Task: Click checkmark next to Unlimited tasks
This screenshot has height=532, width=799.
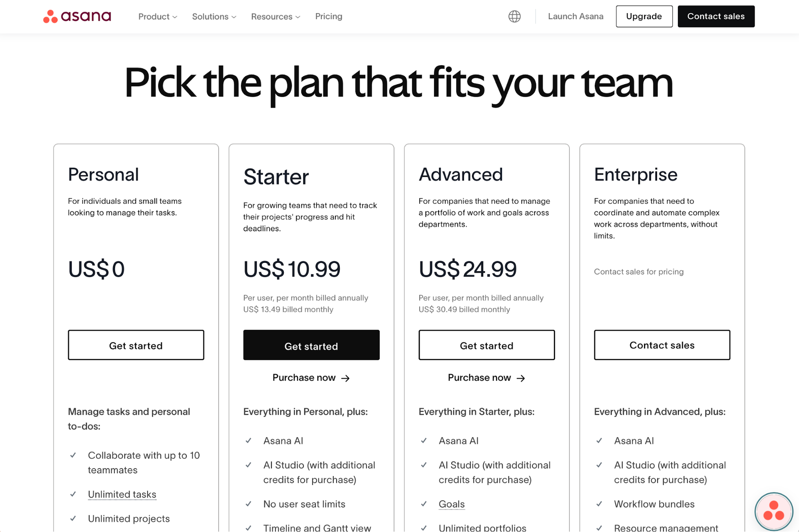Action: point(73,494)
